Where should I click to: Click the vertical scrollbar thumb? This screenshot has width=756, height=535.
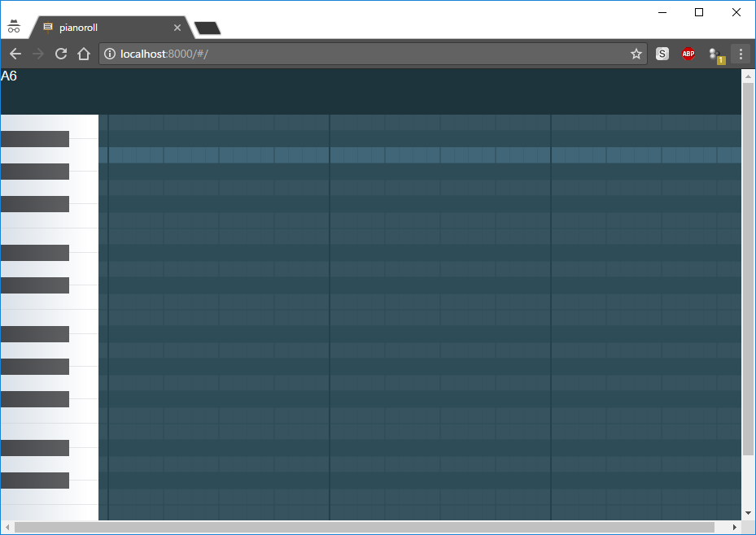[x=749, y=269]
